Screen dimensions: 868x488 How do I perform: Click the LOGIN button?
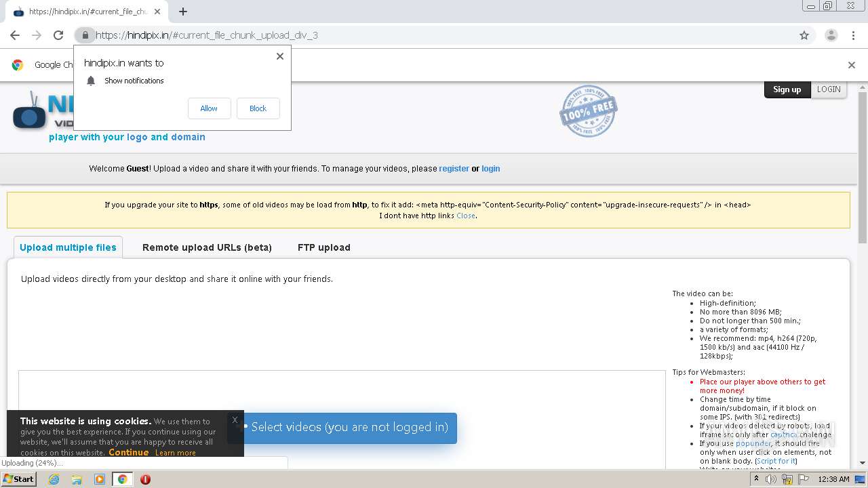[x=828, y=89]
